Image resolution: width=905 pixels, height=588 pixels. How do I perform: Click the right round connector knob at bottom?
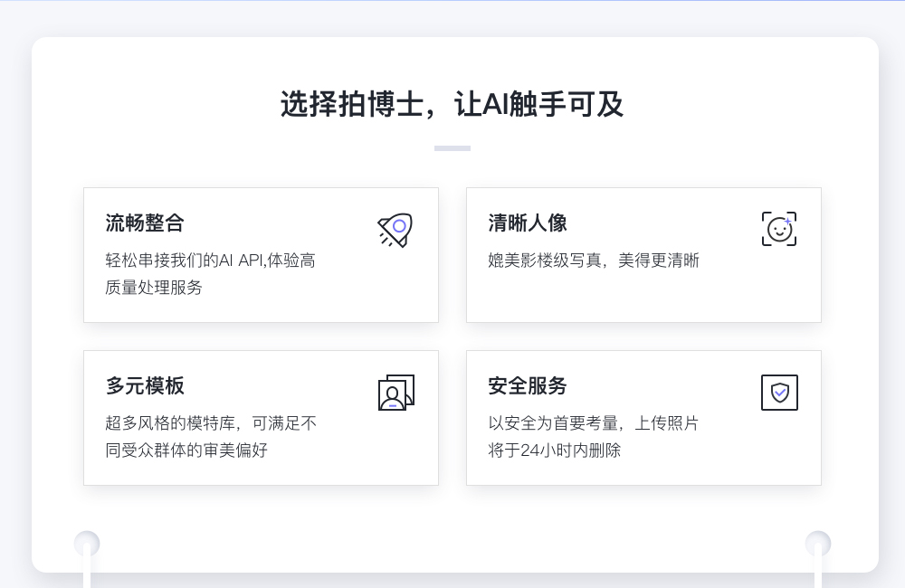[x=818, y=544]
